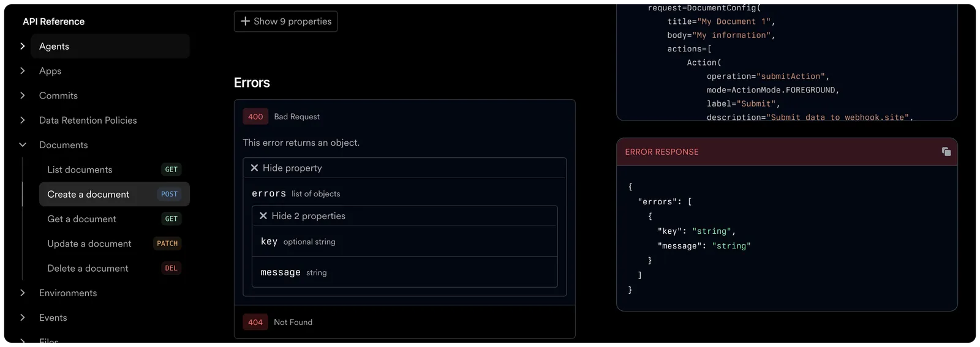Expand the Data Retention Policies chevron
980x347 pixels.
23,120
